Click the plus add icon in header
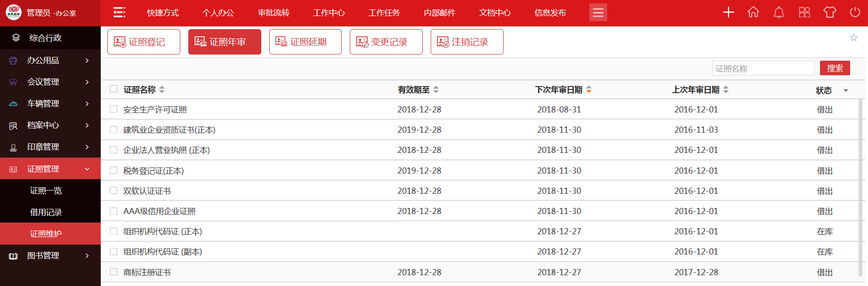 728,13
